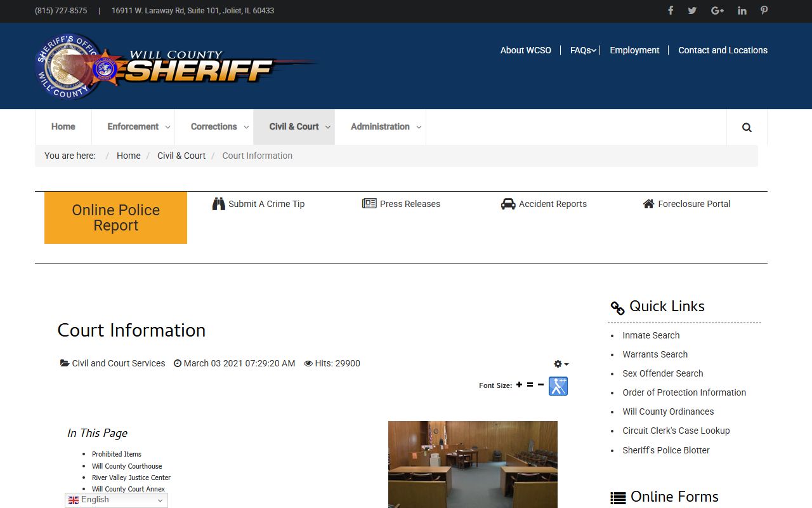812x508 pixels.
Task: Open the Facebook social icon
Action: coord(671,10)
